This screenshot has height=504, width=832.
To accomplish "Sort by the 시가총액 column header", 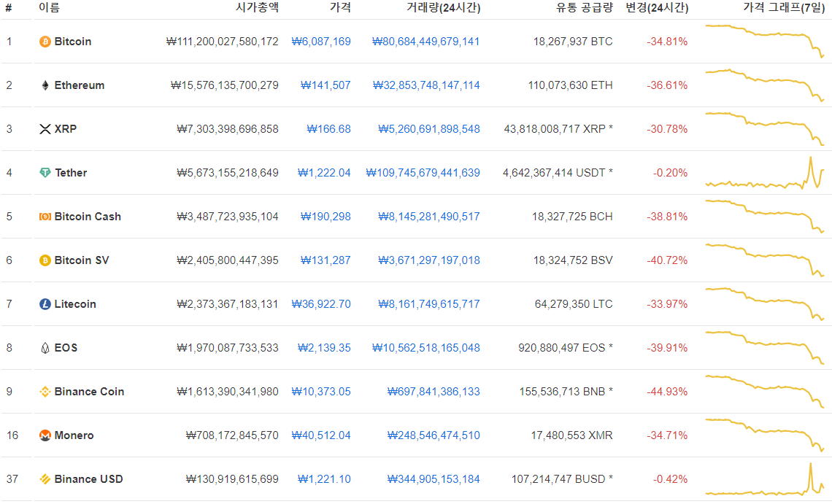I will point(258,8).
